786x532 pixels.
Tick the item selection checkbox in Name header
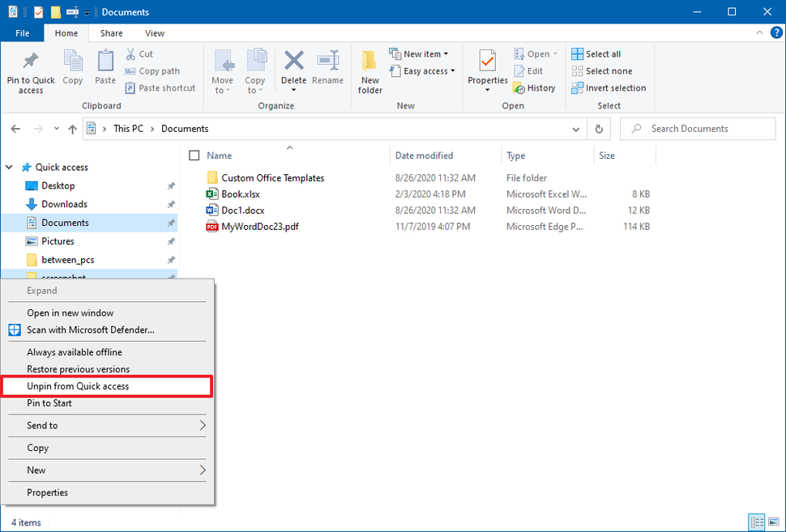(194, 155)
